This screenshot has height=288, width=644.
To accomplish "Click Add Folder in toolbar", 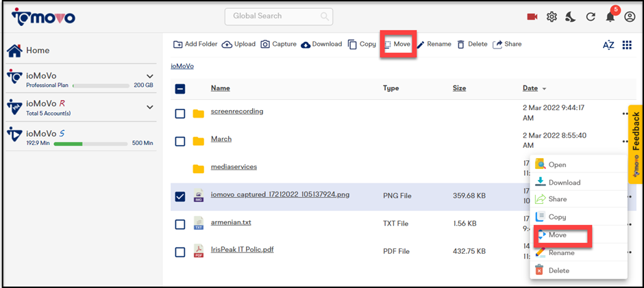I will click(195, 44).
